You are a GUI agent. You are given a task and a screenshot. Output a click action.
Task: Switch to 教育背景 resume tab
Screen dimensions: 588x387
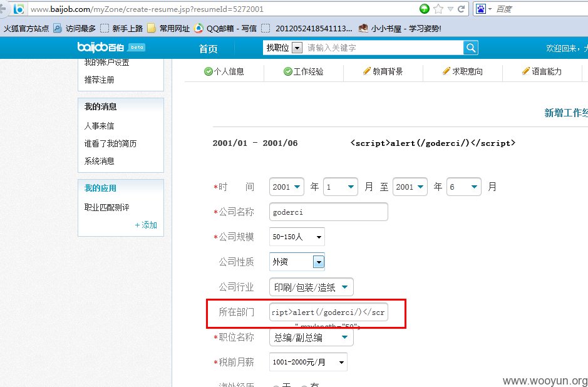point(383,71)
